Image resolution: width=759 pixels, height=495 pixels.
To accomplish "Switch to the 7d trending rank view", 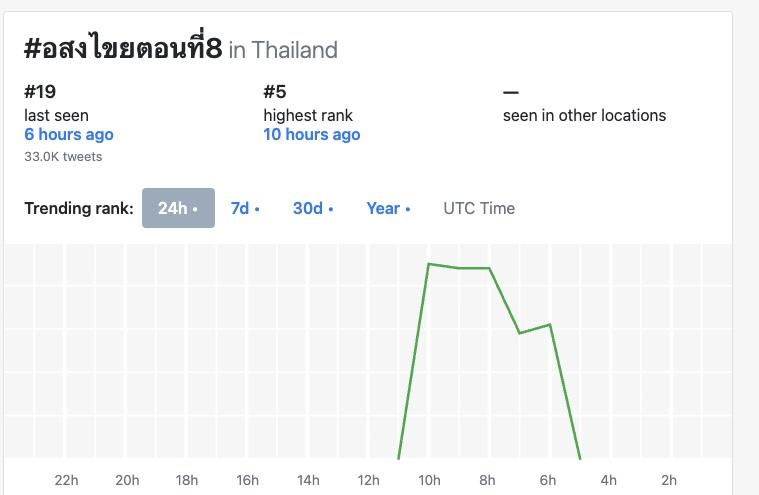I will [x=245, y=208].
